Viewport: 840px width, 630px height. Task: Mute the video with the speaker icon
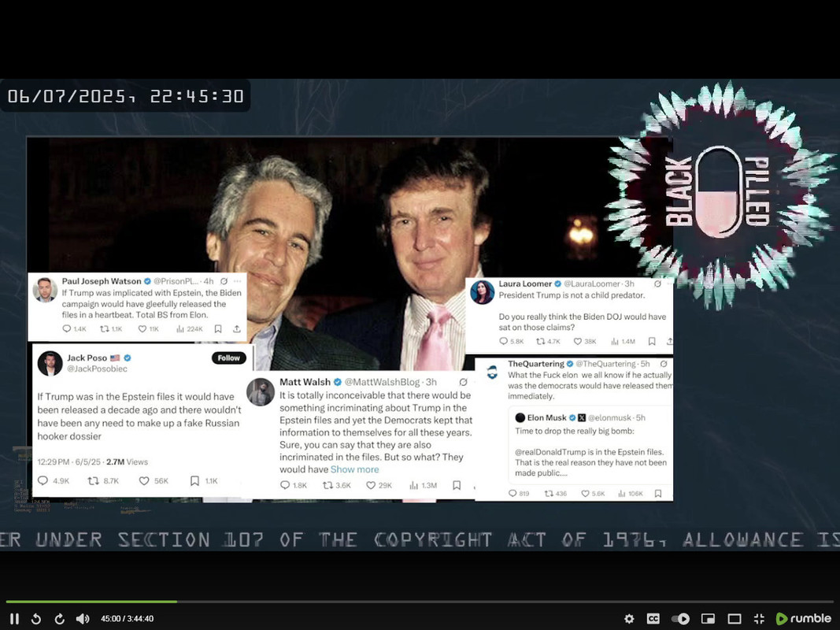[x=83, y=619]
